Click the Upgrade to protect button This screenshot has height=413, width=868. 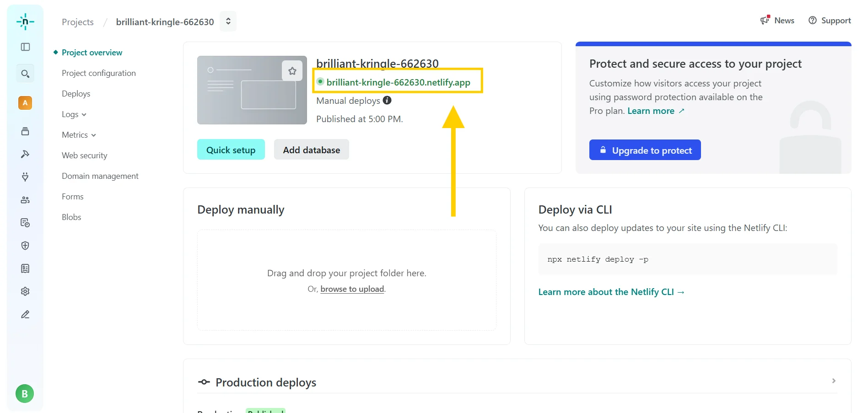(645, 150)
